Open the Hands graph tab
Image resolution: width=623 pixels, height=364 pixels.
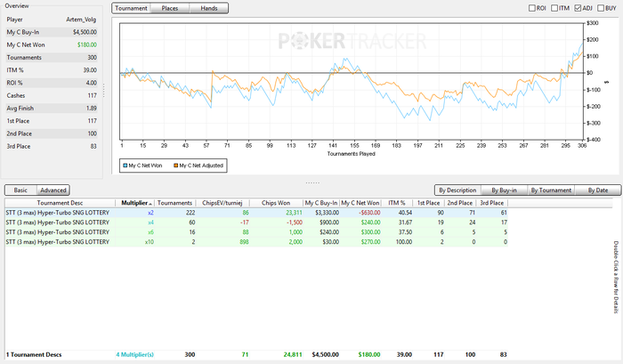coord(208,8)
